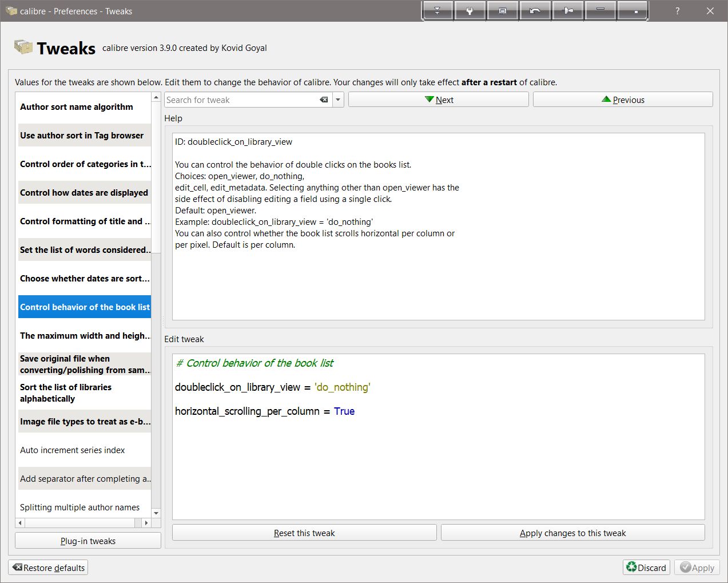Click the 'do_nothing' value in editor
The height and width of the screenshot is (583, 728).
click(x=343, y=387)
